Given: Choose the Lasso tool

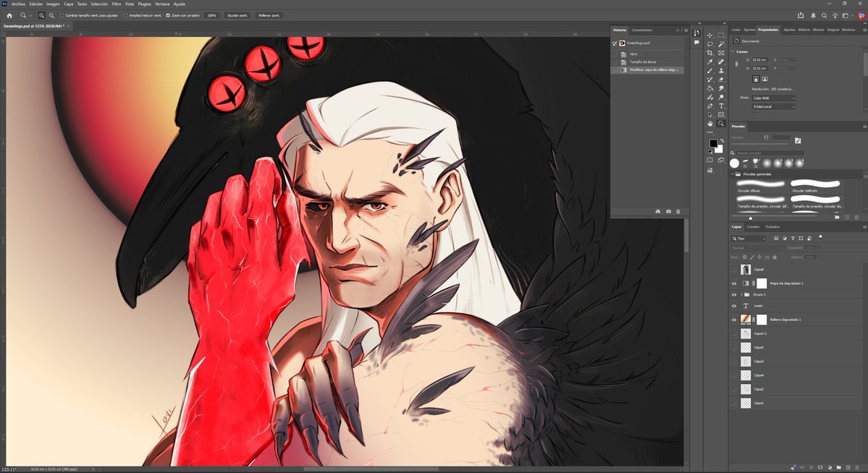Looking at the screenshot, I should 709,44.
